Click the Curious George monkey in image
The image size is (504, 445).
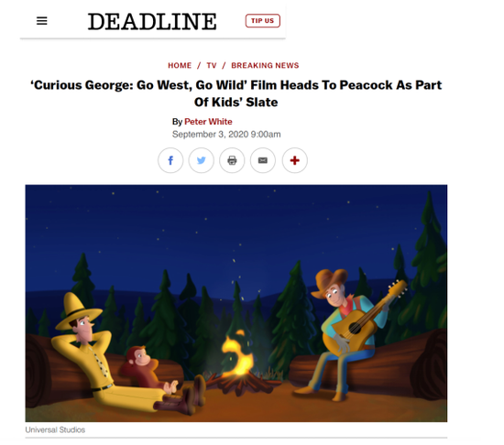tap(147, 367)
